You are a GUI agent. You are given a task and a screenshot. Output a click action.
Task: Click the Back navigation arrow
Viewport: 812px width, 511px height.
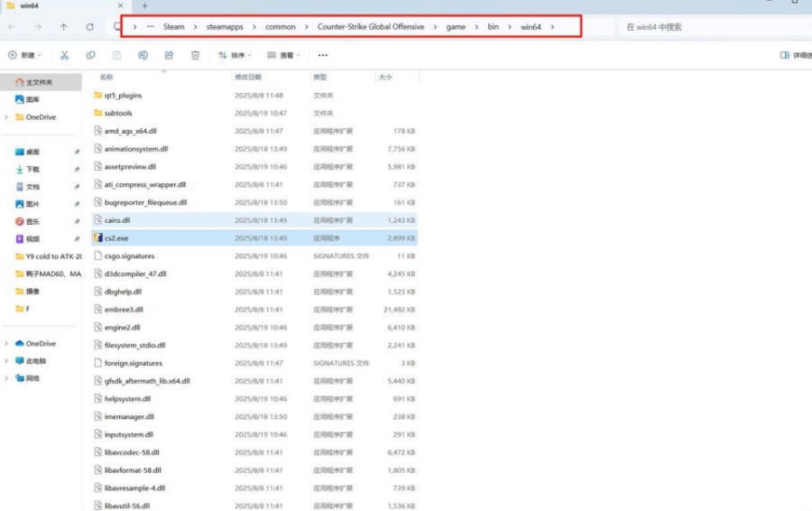pyautogui.click(x=12, y=26)
